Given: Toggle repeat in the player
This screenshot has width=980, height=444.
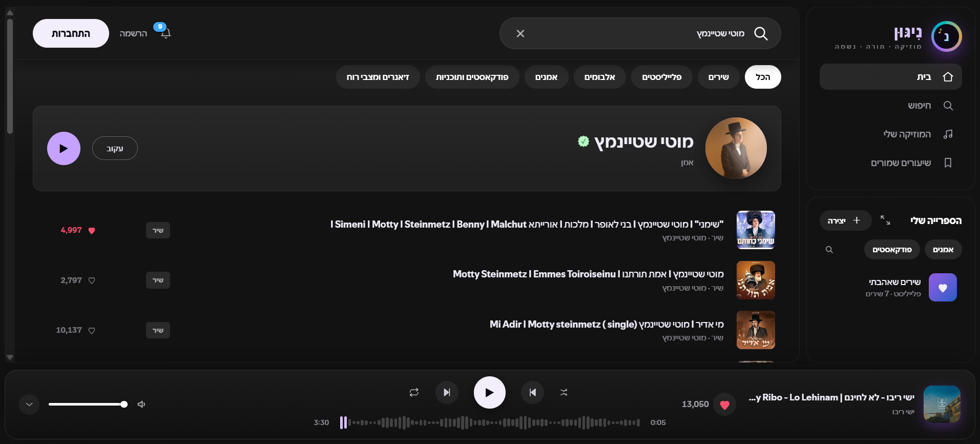Looking at the screenshot, I should coord(414,392).
